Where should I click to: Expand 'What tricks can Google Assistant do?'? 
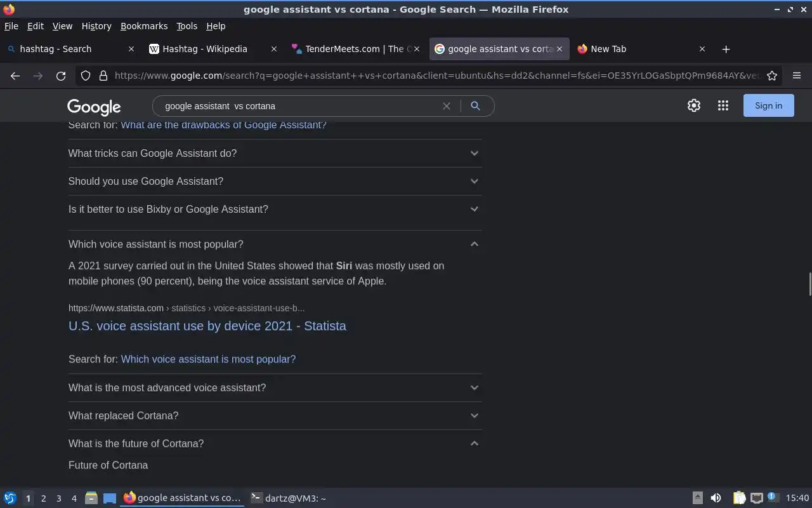(x=274, y=153)
